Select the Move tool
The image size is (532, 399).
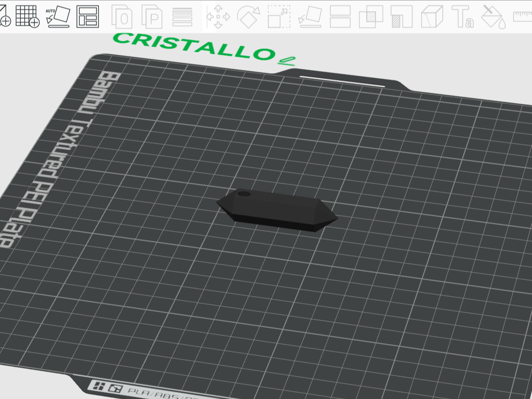coord(218,16)
